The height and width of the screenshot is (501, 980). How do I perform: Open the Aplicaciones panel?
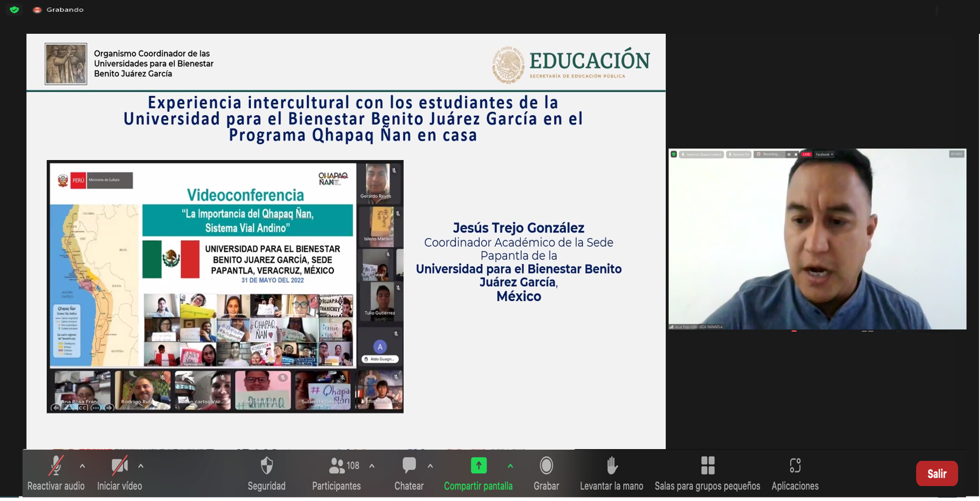click(x=795, y=473)
